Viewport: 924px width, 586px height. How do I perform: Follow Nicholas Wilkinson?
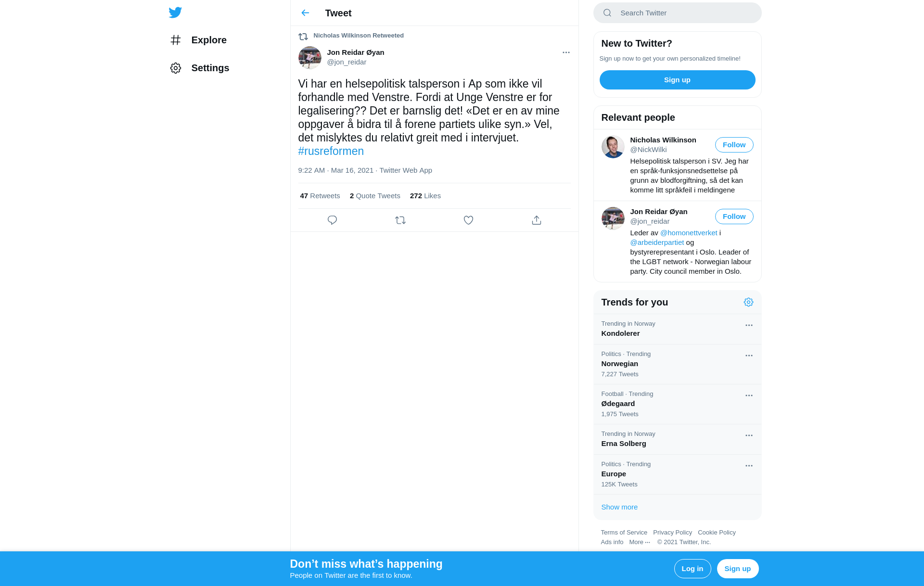click(734, 145)
